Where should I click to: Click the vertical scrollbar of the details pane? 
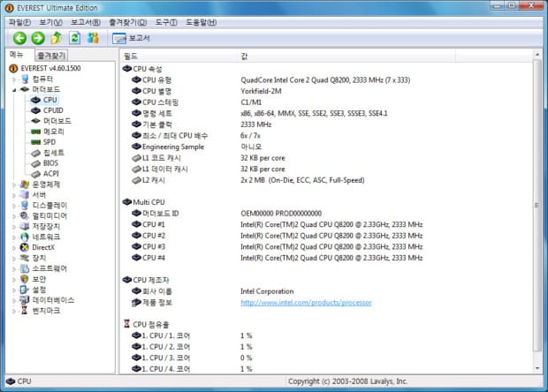[538, 212]
